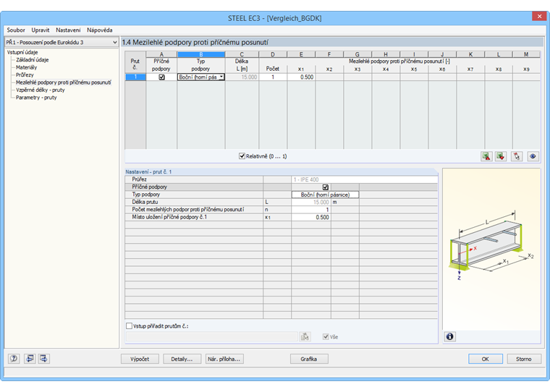550x392 pixels.
Task: Click Počet cell with value 1 in table
Action: (x=273, y=77)
